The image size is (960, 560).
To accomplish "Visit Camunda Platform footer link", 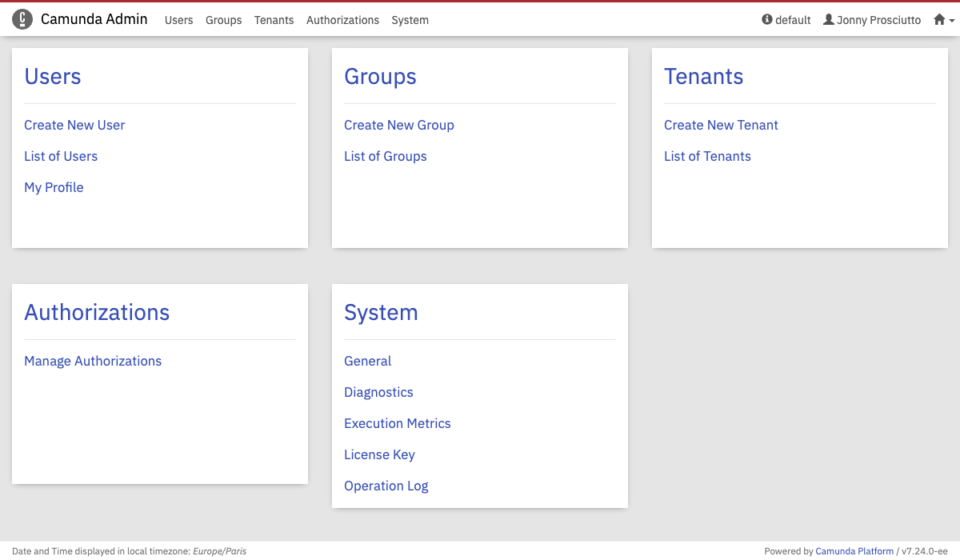I will pos(854,551).
